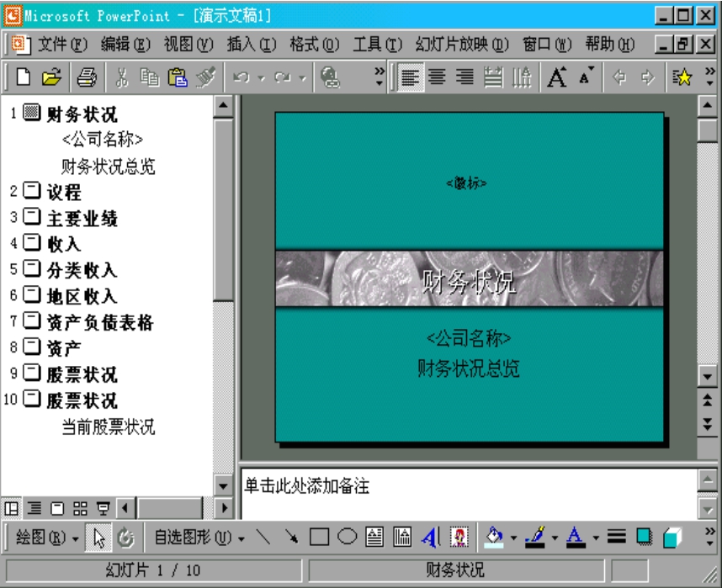Open font color dropdown arrow
The height and width of the screenshot is (588, 722).
point(596,538)
